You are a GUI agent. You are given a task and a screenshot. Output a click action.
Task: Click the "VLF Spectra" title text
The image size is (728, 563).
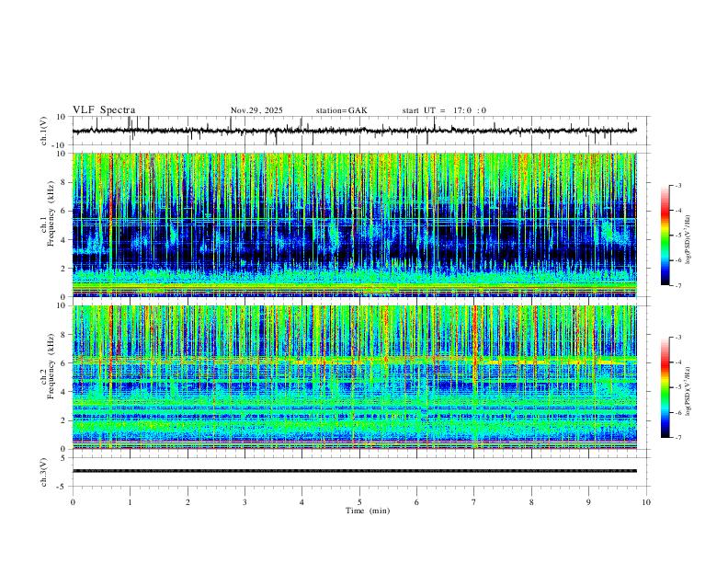104,110
